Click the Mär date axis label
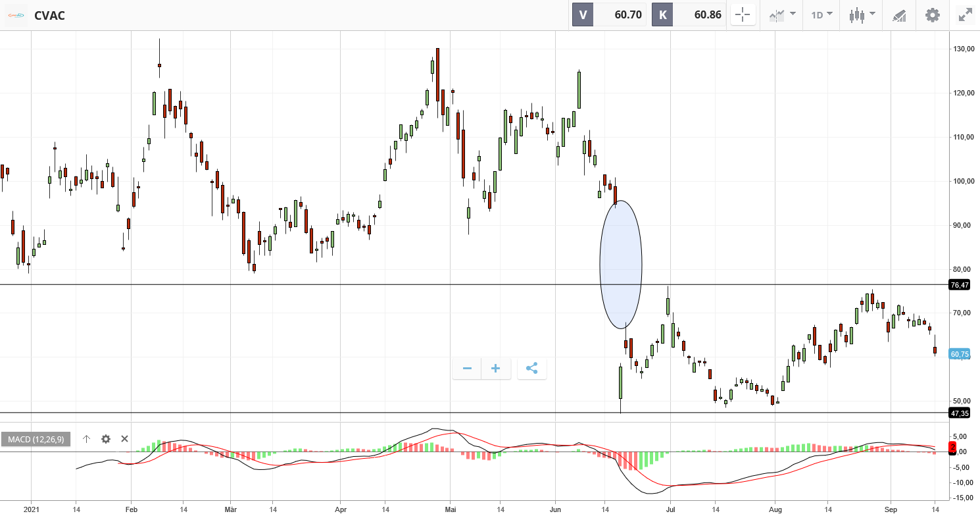Image resolution: width=980 pixels, height=518 pixels. coord(231,509)
